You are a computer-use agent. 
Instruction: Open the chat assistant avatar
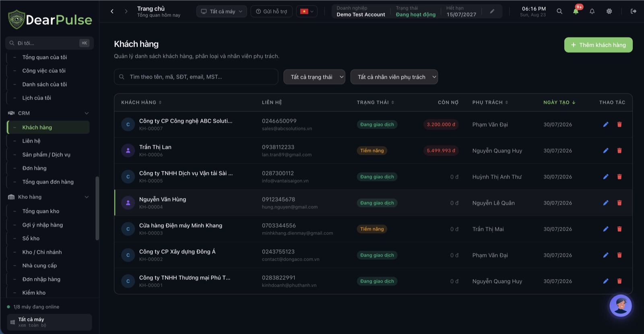coord(621,305)
